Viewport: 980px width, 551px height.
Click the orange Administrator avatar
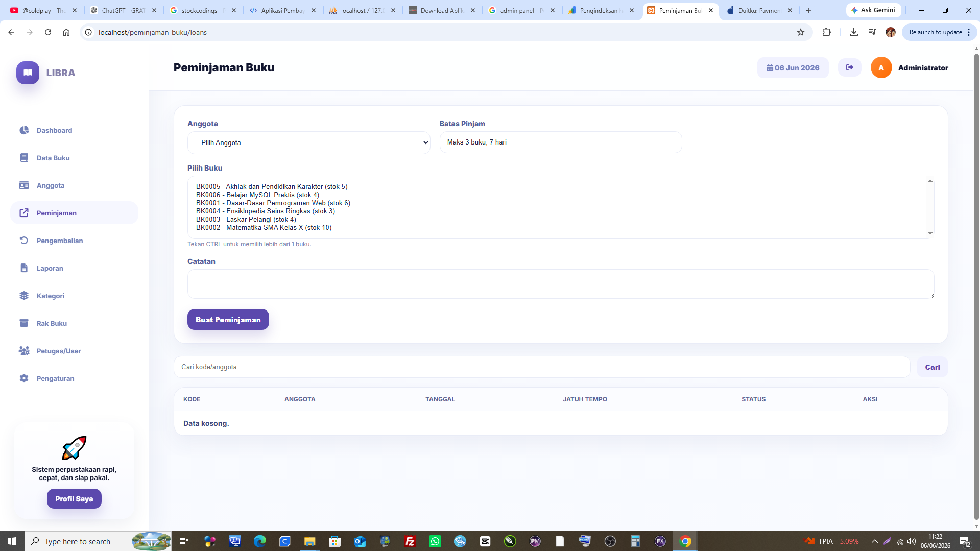881,67
